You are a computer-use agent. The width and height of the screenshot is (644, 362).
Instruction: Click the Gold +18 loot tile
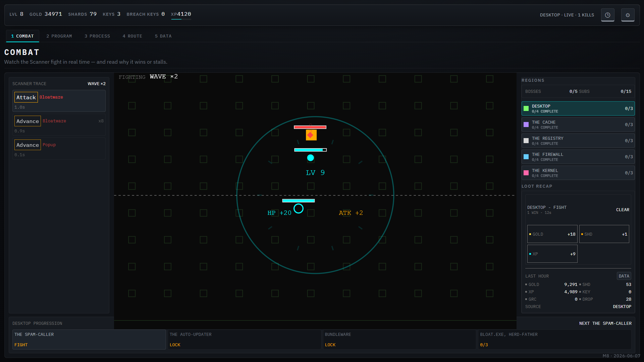tap(552, 234)
